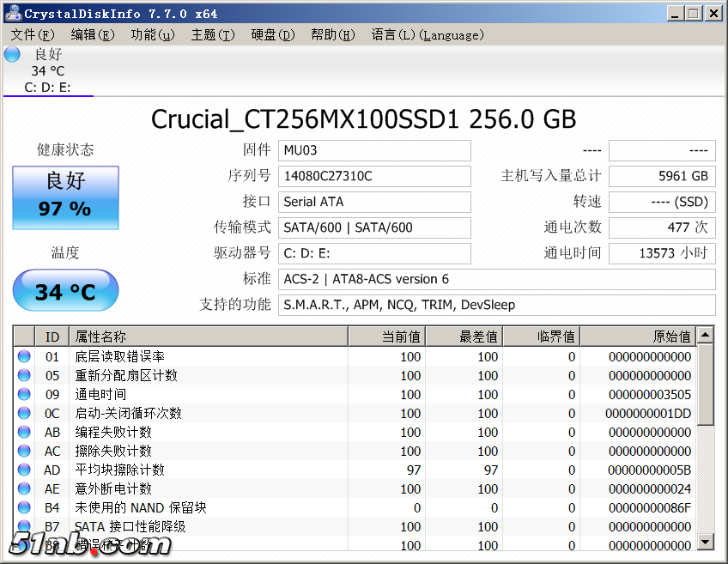Open the 硬盘(D) menu
The width and height of the screenshot is (728, 564).
[273, 34]
